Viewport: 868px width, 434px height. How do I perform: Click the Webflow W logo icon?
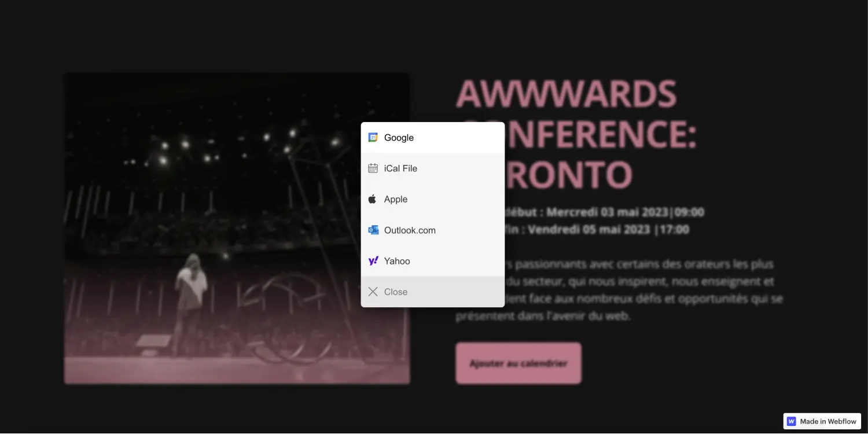pos(791,421)
